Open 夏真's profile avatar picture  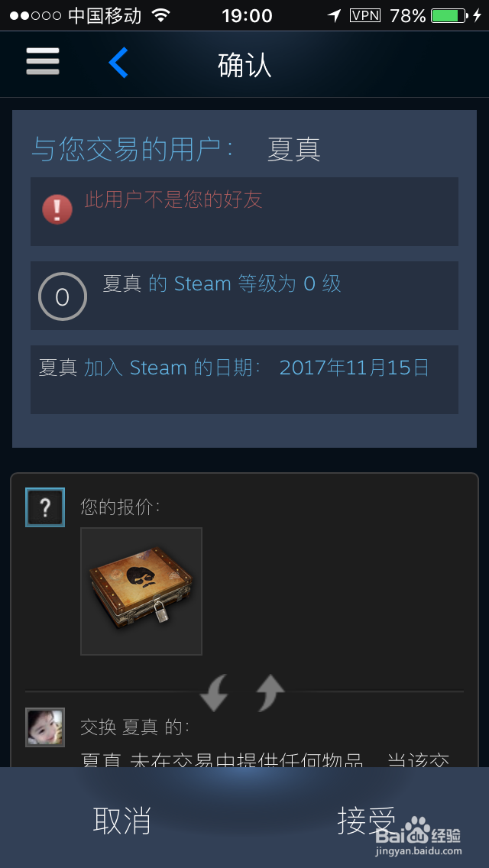[45, 727]
